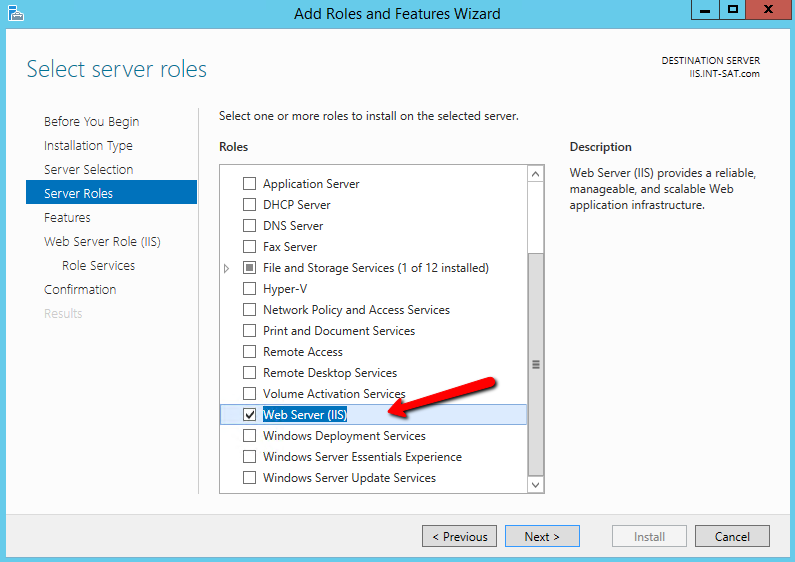Screen dimensions: 795x562
Task: Open Role Services in sidebar
Action: pyautogui.click(x=98, y=266)
